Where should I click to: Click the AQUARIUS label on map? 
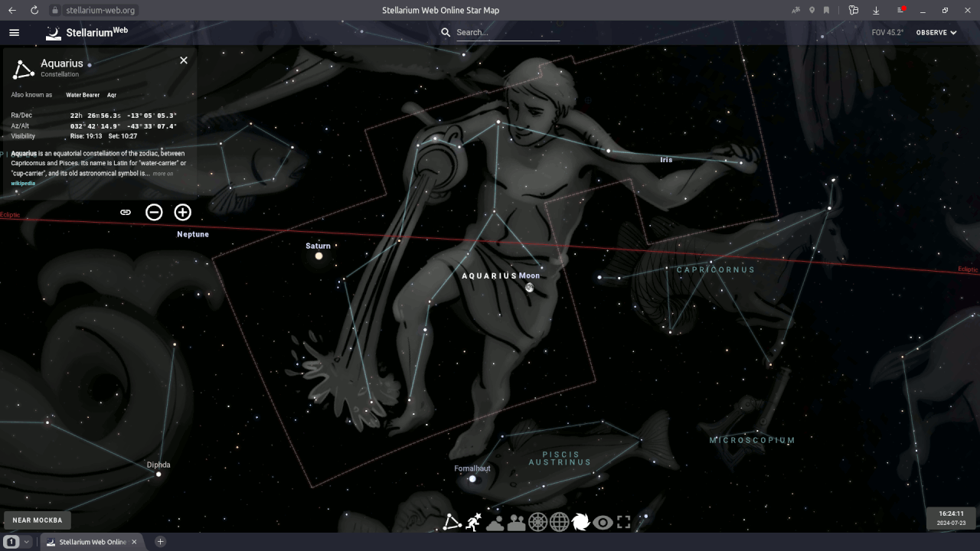click(489, 275)
